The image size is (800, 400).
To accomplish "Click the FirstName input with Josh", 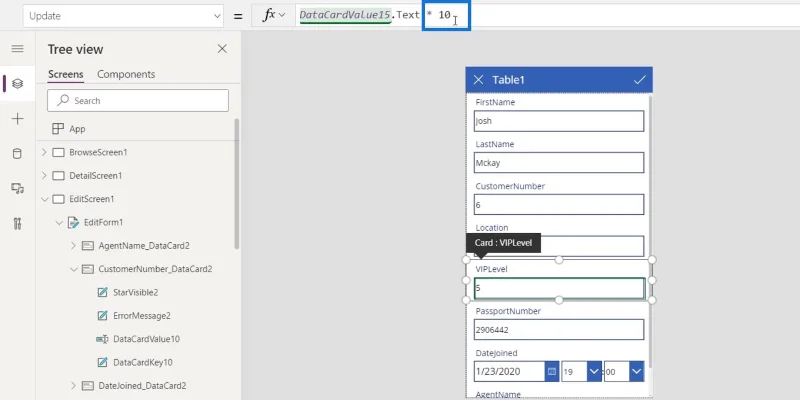I will [559, 121].
